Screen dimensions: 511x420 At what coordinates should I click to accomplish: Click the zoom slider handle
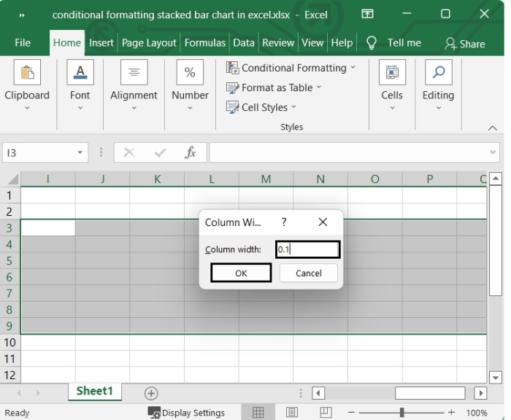401,413
